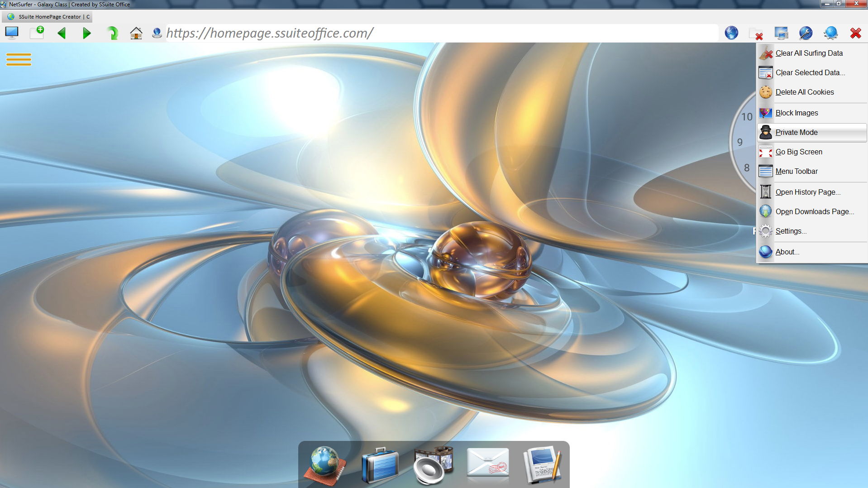Click the spy icon beside Private Mode
This screenshot has height=488, width=868.
[766, 132]
